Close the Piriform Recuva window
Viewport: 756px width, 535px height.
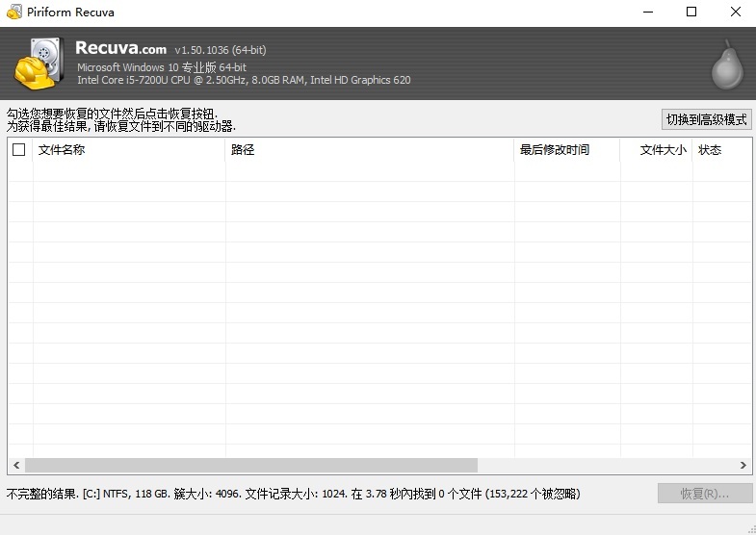coord(734,13)
